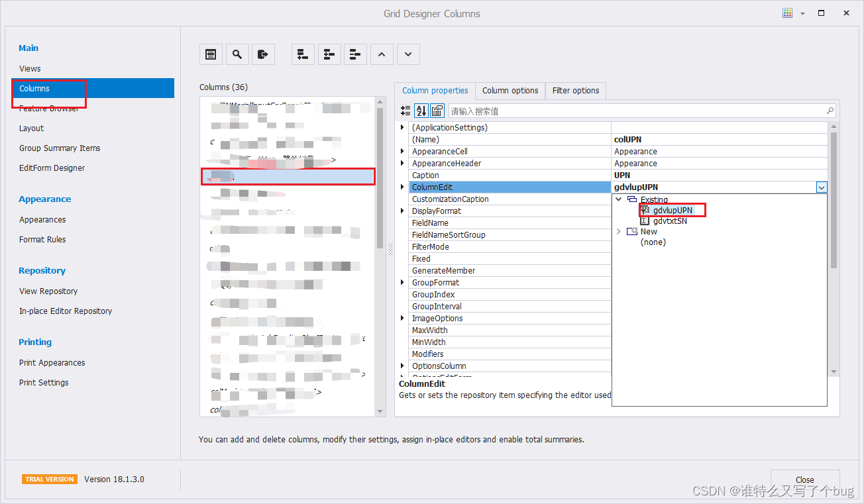Screen dimensions: 864x504
Task: Click the property grid vertical scrollbar thumb
Action: click(x=834, y=200)
